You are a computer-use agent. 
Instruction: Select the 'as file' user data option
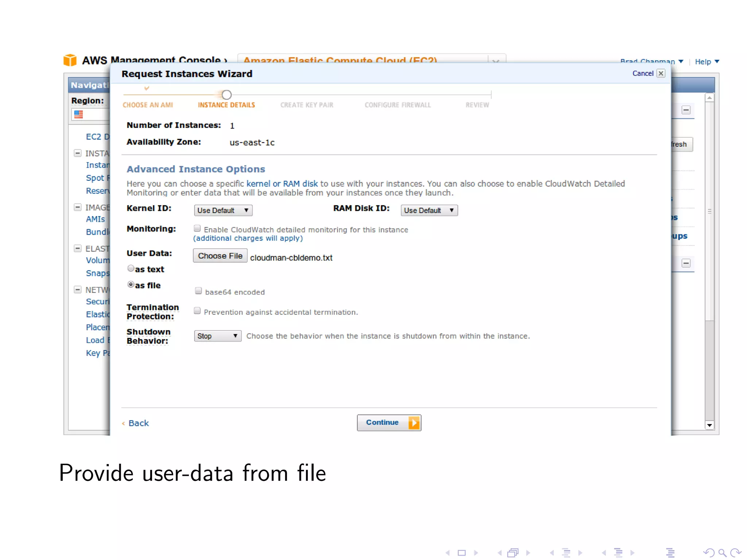(x=131, y=284)
